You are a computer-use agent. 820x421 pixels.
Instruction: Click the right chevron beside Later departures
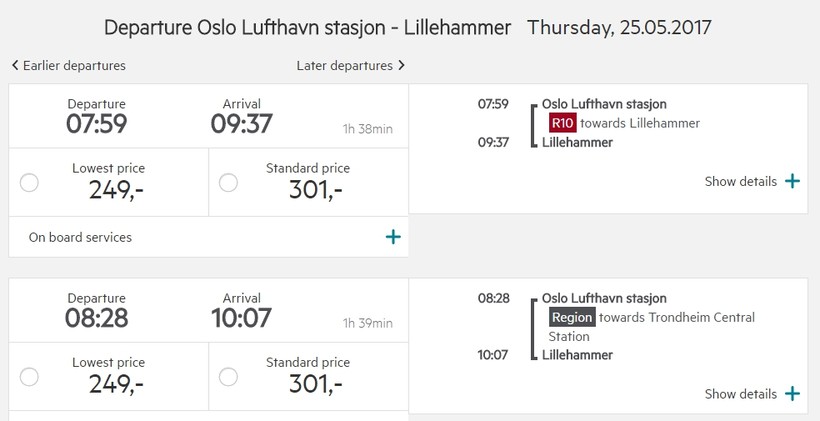point(401,65)
